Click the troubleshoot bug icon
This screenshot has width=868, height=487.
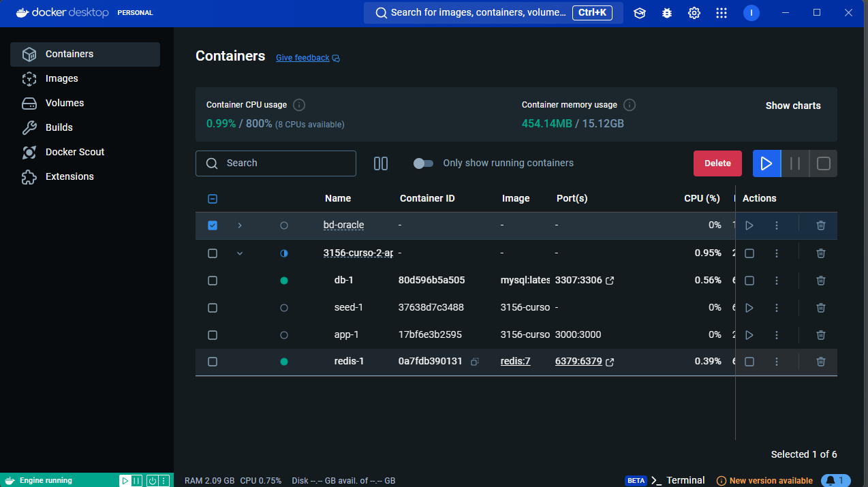coord(667,13)
